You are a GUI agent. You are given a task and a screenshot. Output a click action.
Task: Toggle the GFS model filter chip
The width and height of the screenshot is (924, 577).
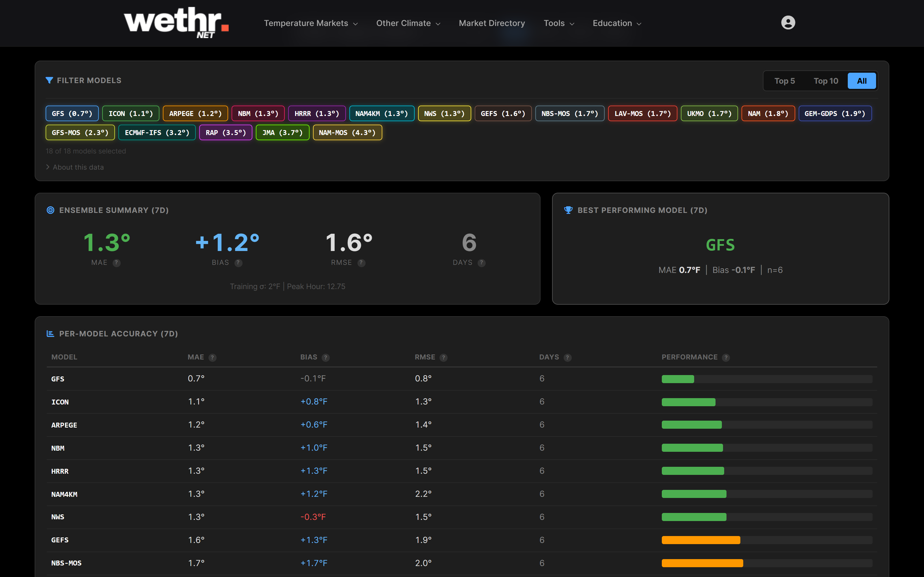click(x=72, y=113)
